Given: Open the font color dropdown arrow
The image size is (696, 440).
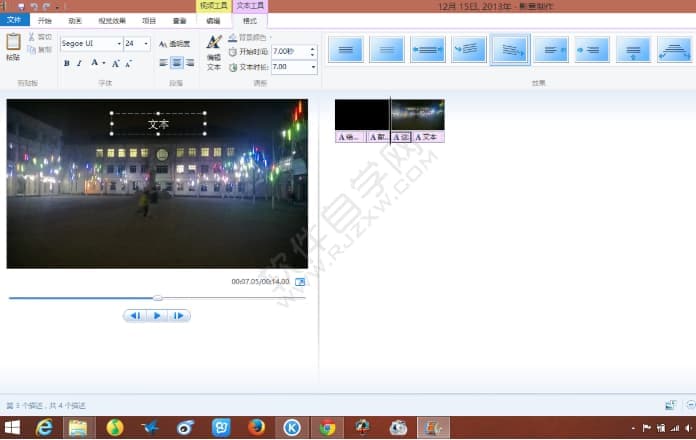Looking at the screenshot, I should click(x=104, y=63).
